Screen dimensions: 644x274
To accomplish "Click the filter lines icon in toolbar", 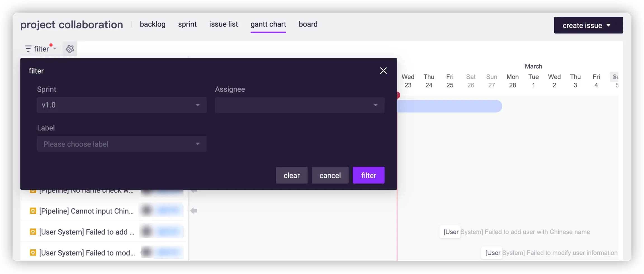I will coord(28,49).
